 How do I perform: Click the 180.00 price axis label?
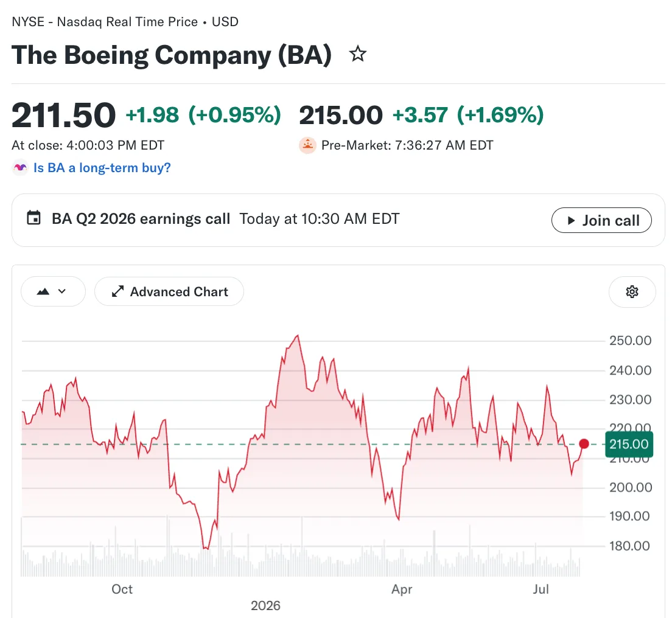pos(629,546)
